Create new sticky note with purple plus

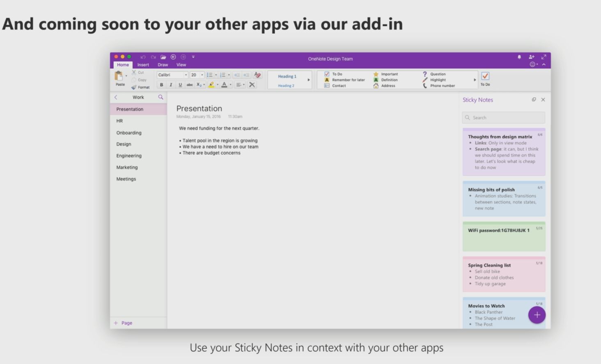coord(537,315)
